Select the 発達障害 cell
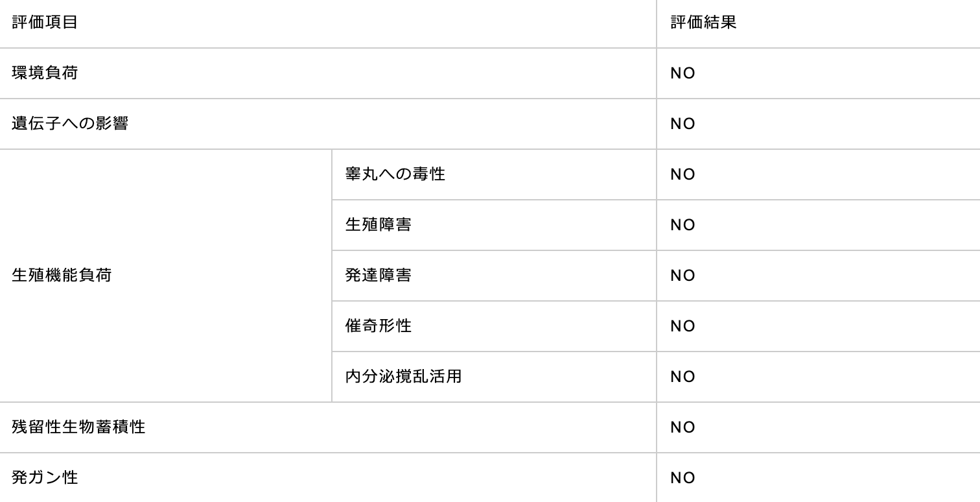This screenshot has width=980, height=502. tap(494, 276)
